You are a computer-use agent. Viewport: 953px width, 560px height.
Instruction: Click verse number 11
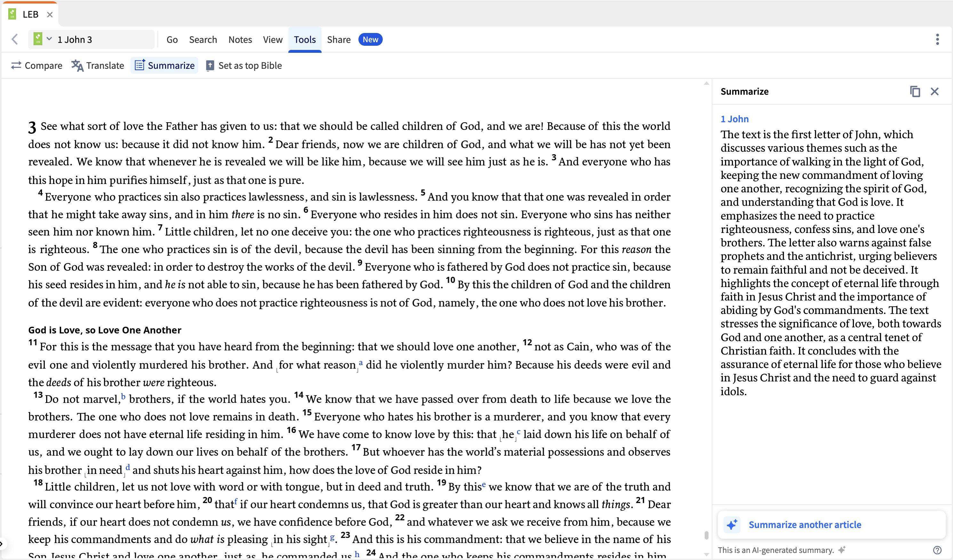[x=33, y=343]
